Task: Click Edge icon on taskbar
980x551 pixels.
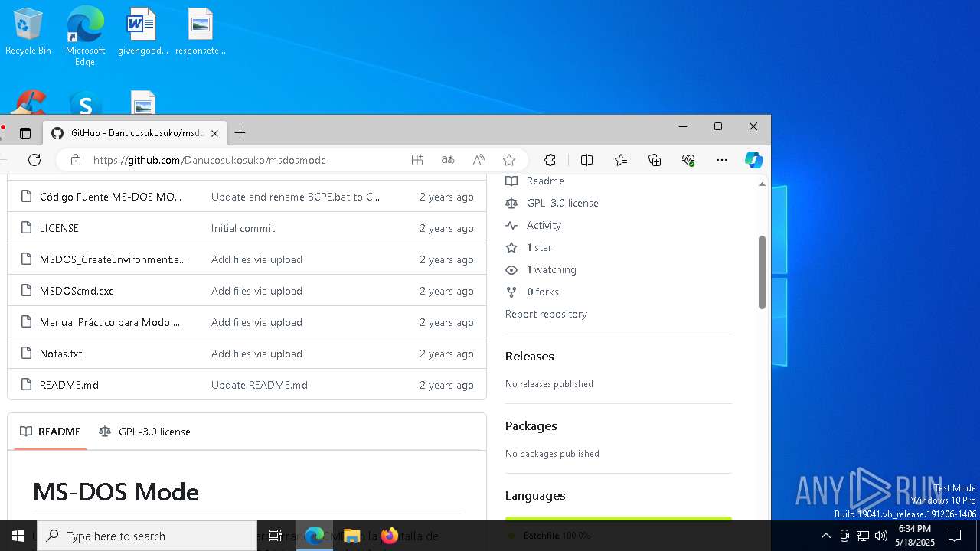Action: tap(315, 536)
